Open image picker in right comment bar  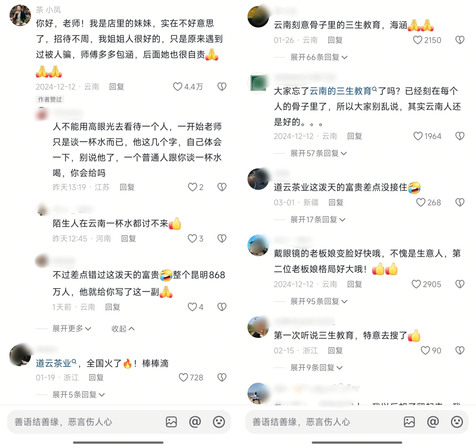tap(409, 422)
